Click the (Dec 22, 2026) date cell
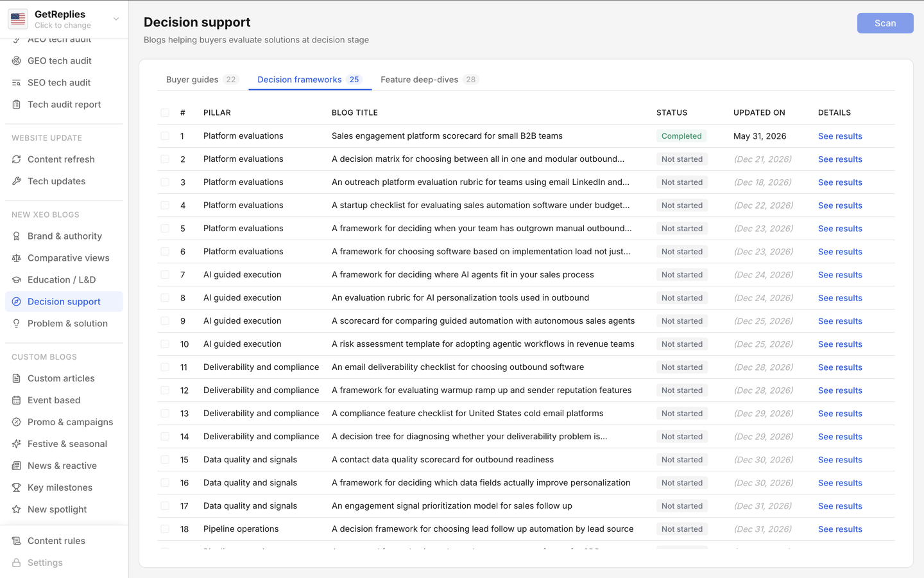The width and height of the screenshot is (924, 578). click(x=764, y=206)
